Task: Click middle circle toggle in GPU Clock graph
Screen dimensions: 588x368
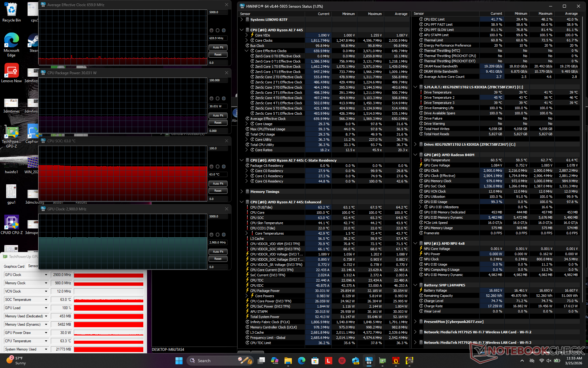Action: 217,235
